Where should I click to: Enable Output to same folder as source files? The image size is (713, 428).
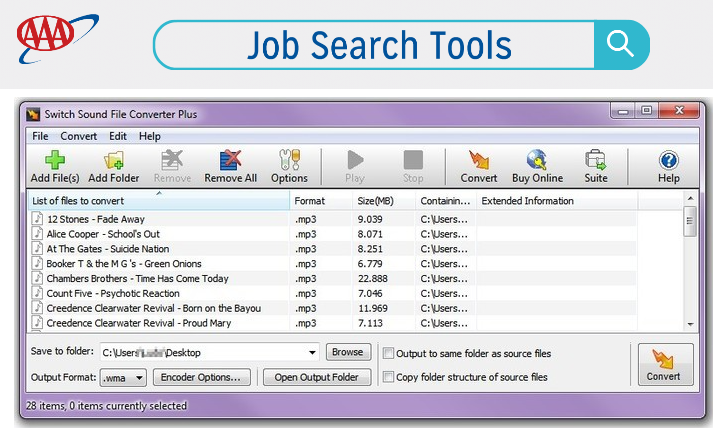pos(388,353)
